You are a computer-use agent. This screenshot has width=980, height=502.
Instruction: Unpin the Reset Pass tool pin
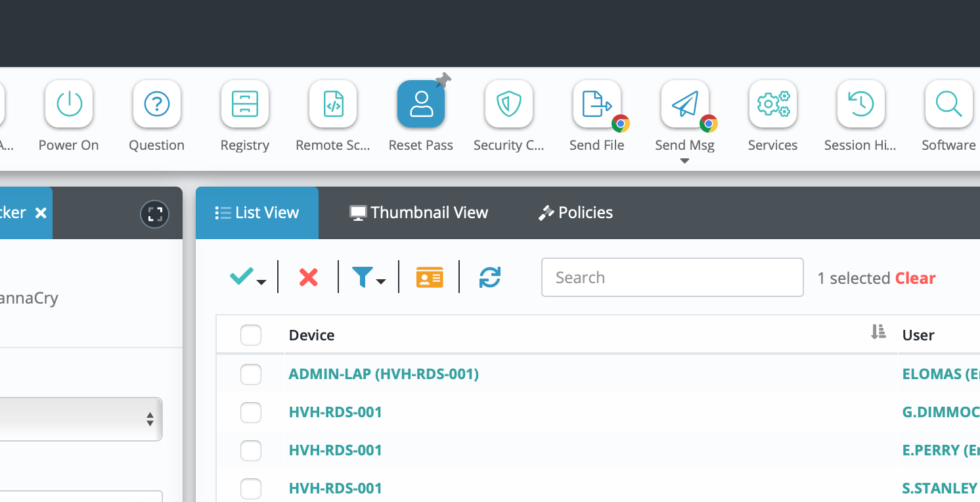(x=443, y=80)
